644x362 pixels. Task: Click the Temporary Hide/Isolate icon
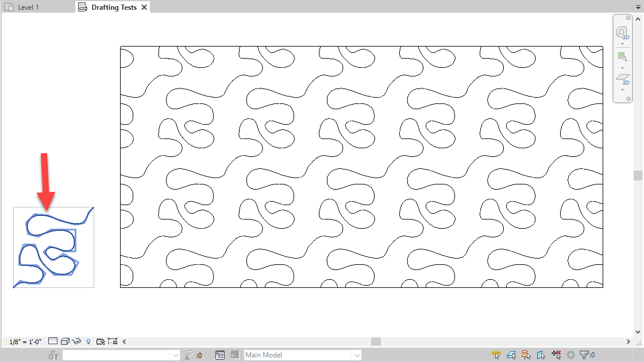[x=76, y=341]
